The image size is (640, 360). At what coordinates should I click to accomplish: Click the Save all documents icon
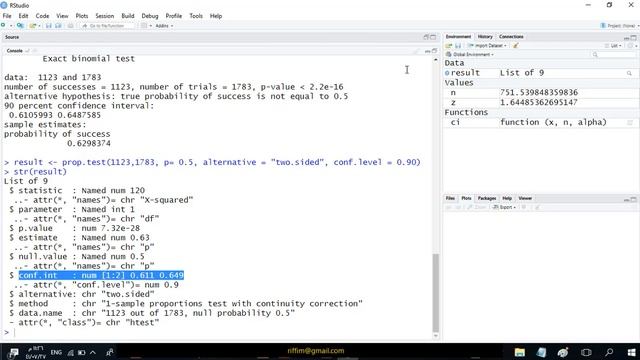coord(58,26)
